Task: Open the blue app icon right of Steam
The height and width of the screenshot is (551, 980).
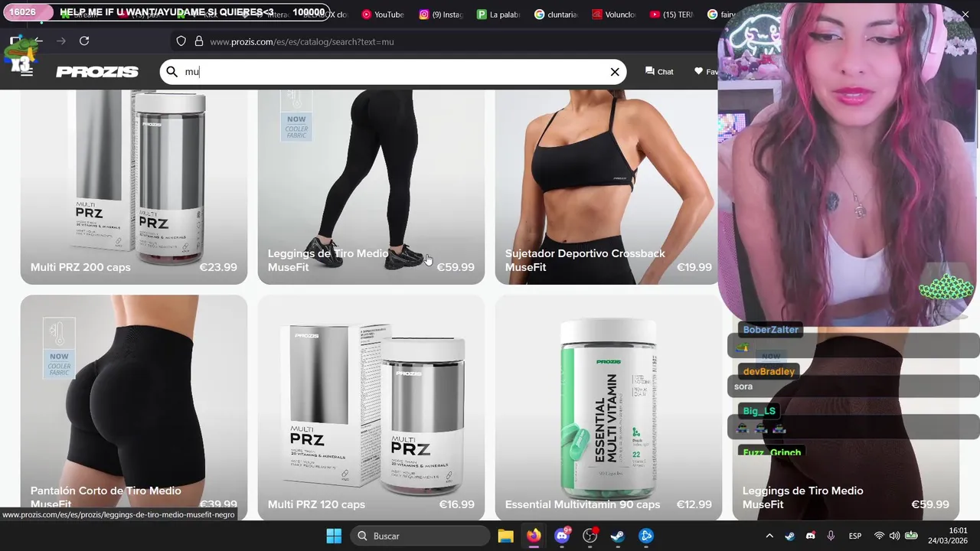Action: coord(646,536)
